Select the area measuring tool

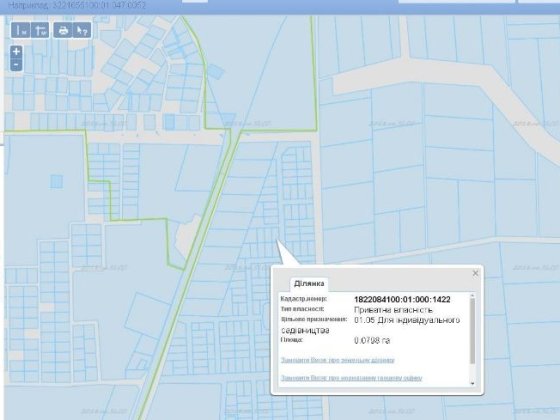coord(40,30)
